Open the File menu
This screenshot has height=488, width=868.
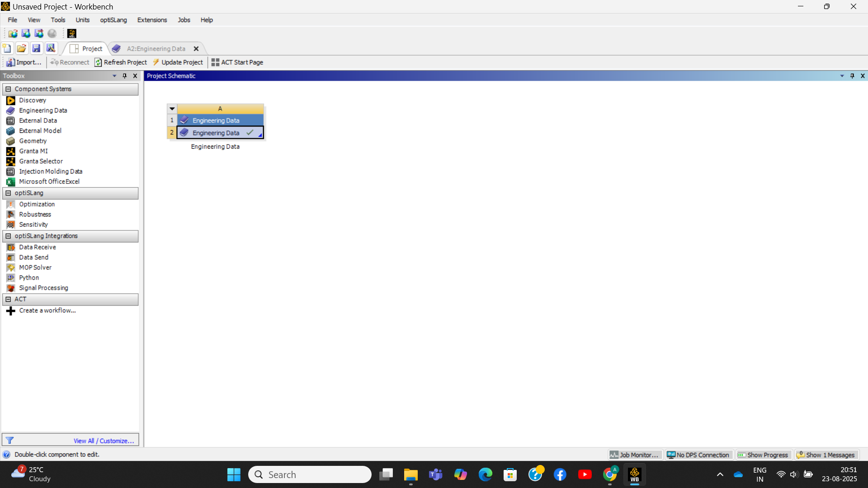click(13, 20)
